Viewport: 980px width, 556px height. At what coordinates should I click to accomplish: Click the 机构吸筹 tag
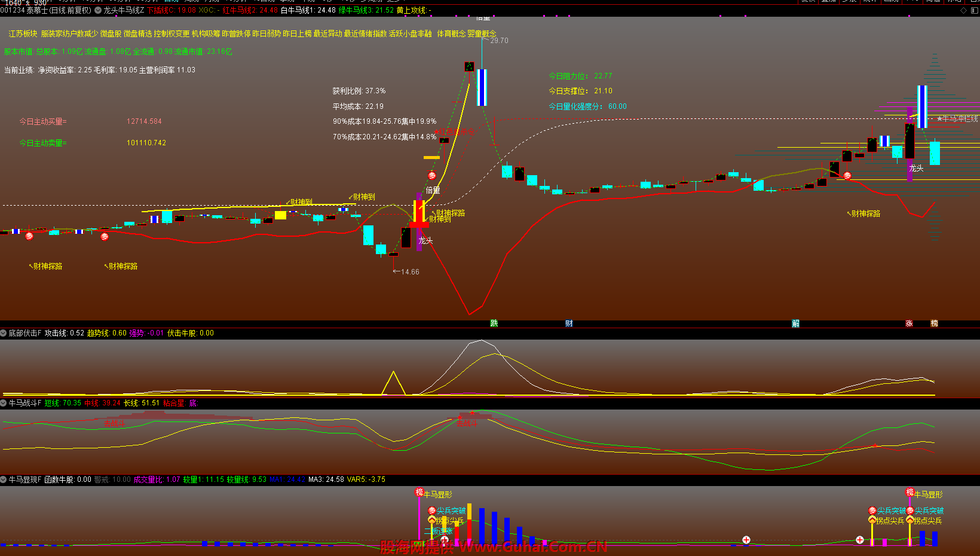[x=206, y=33]
